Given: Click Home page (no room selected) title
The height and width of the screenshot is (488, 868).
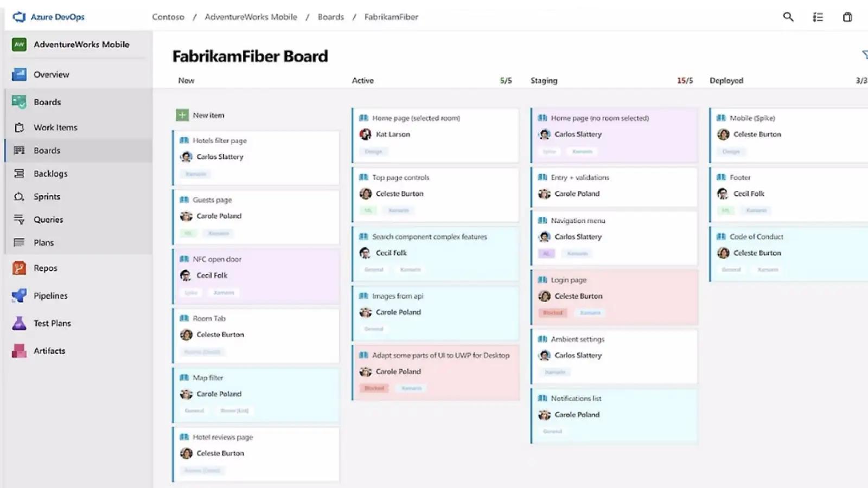Looking at the screenshot, I should pos(600,118).
